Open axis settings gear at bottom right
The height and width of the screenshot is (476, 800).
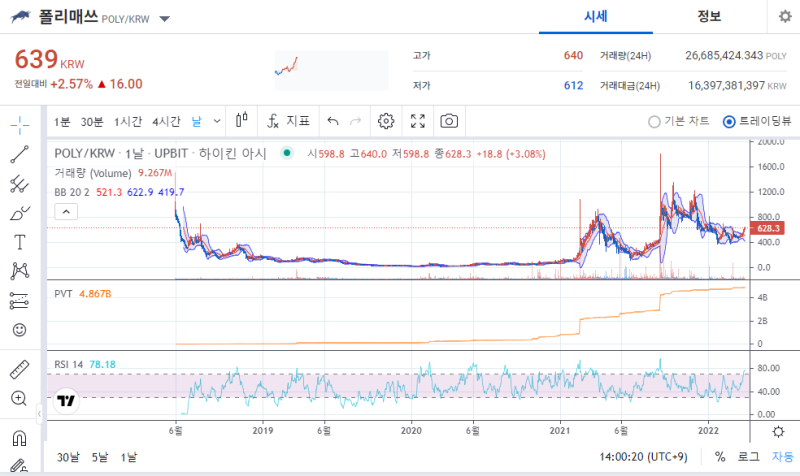[778, 432]
